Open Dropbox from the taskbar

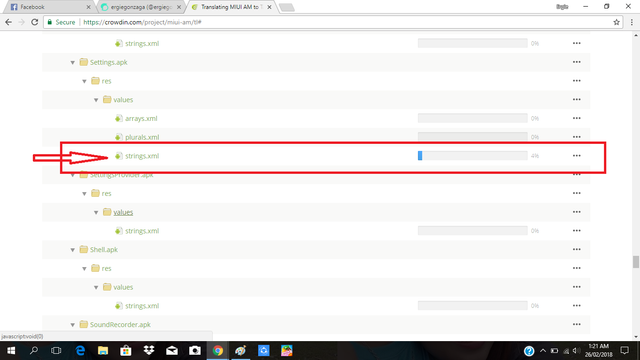click(149, 351)
